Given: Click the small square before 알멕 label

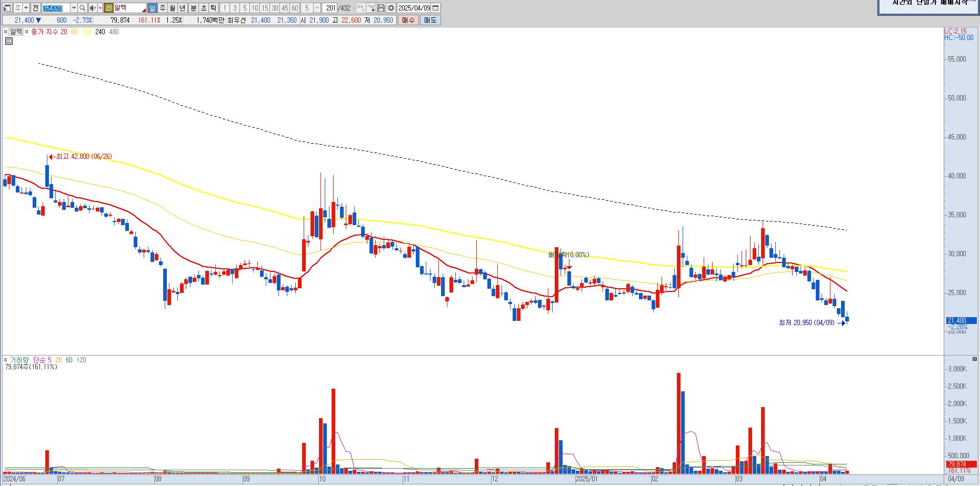Looking at the screenshot, I should (6, 32).
